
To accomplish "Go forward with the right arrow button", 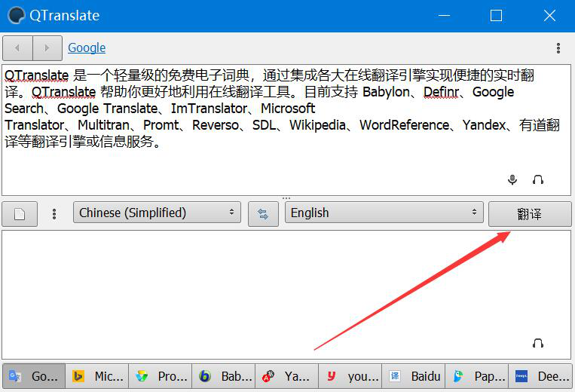I will click(47, 48).
